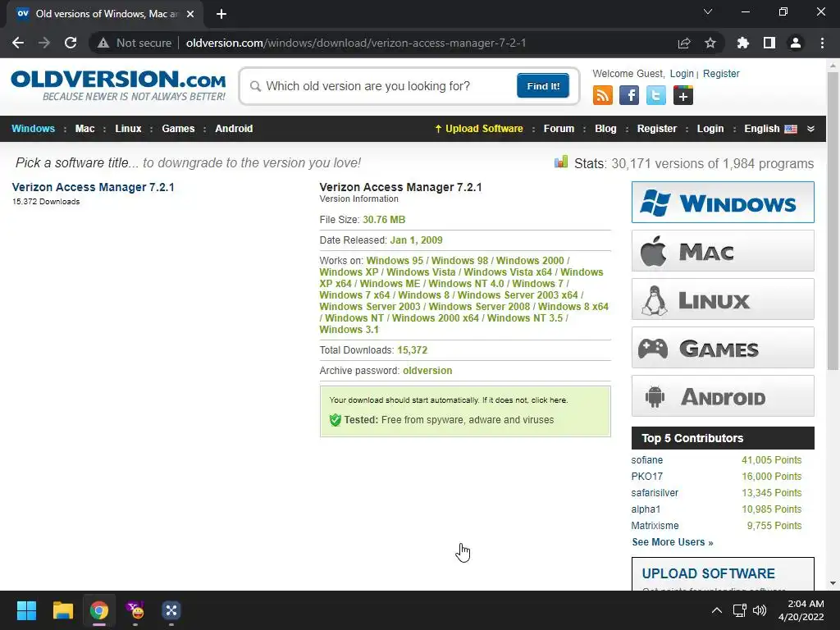Show hidden tray icons chevron
Image resolution: width=840 pixels, height=630 pixels.
click(716, 610)
